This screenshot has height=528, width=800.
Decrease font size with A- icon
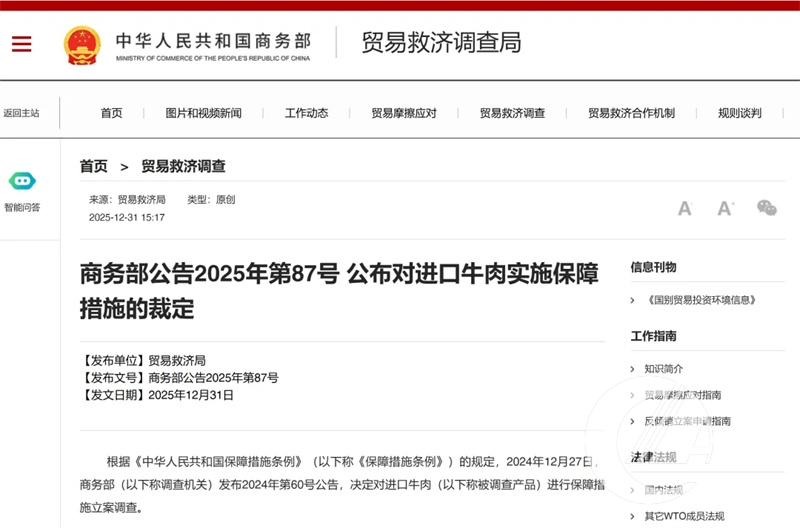[x=685, y=208]
